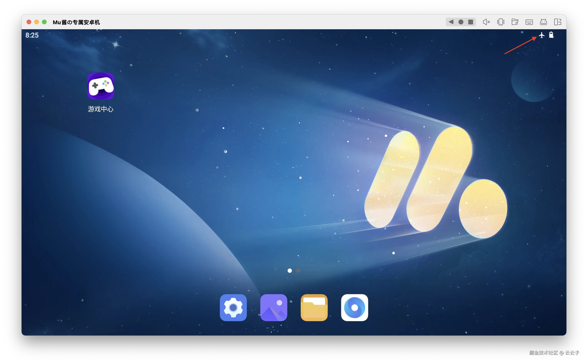Open the Settings gear app in dock
588x364 pixels.
[x=233, y=307]
